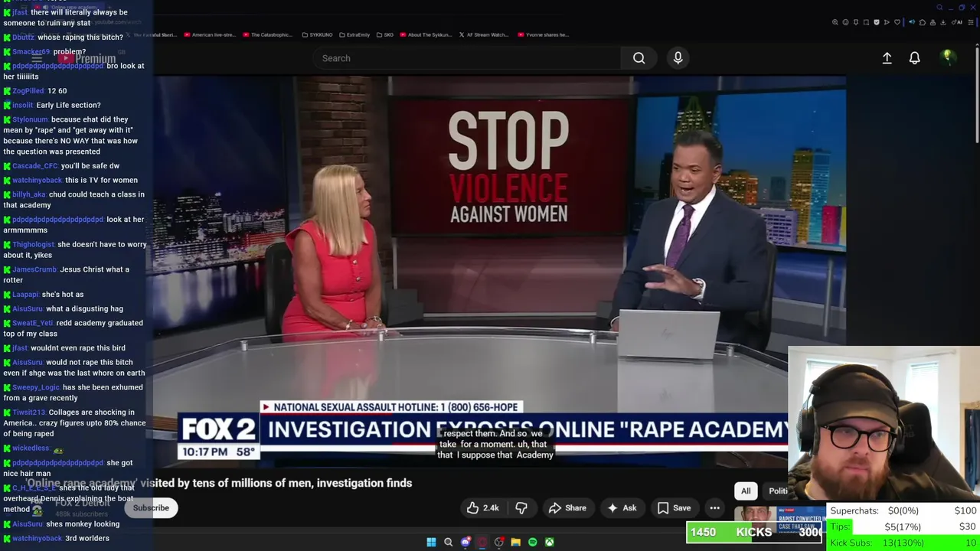The height and width of the screenshot is (551, 980).
Task: Subscribe to the FOX 2 Detroit channel
Action: (151, 508)
